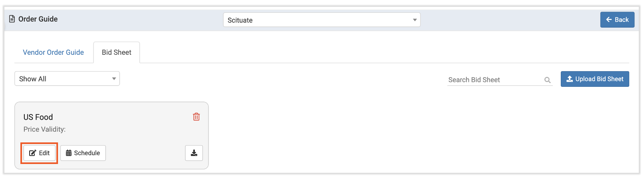
Task: Edit the US Food bid sheet
Action: (40, 153)
